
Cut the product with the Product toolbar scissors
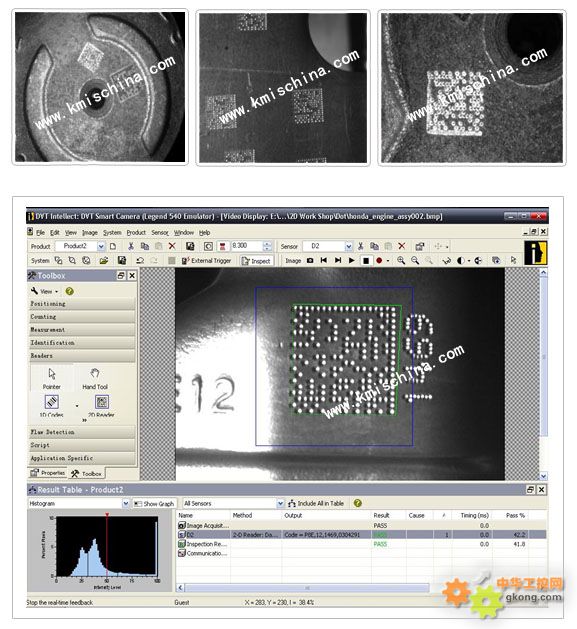(x=130, y=246)
